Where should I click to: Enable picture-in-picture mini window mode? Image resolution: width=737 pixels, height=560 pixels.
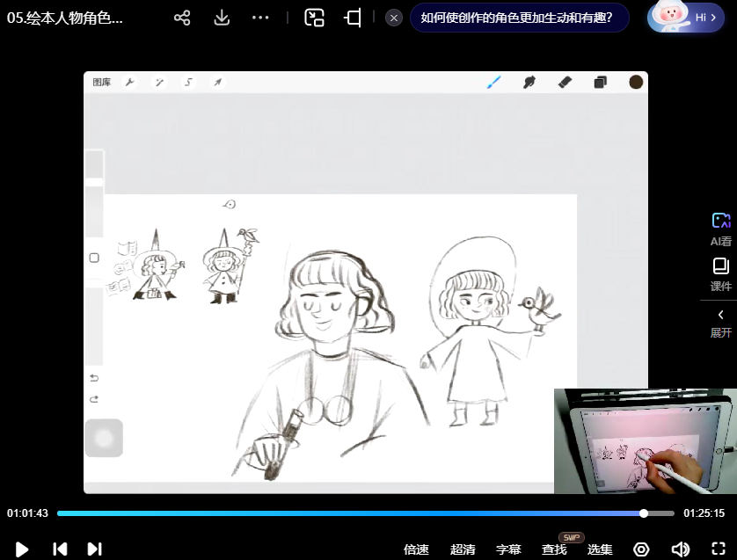[x=314, y=18]
